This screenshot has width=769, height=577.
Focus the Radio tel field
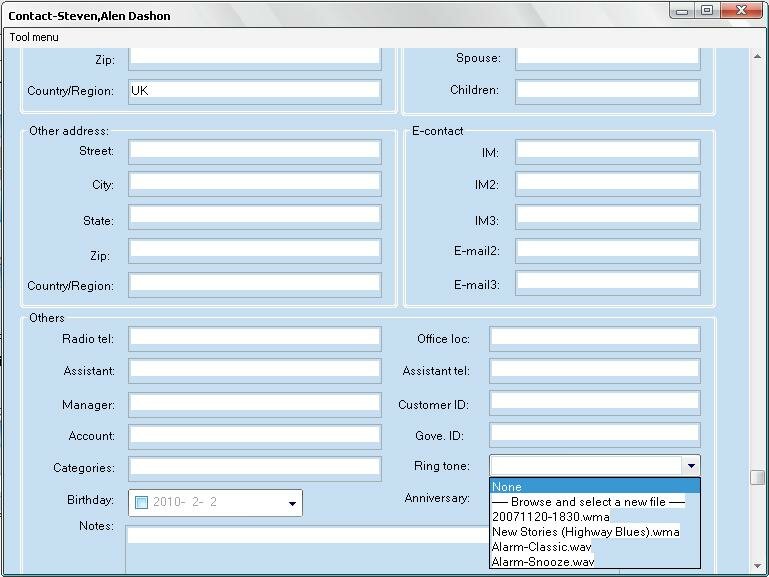pyautogui.click(x=255, y=339)
